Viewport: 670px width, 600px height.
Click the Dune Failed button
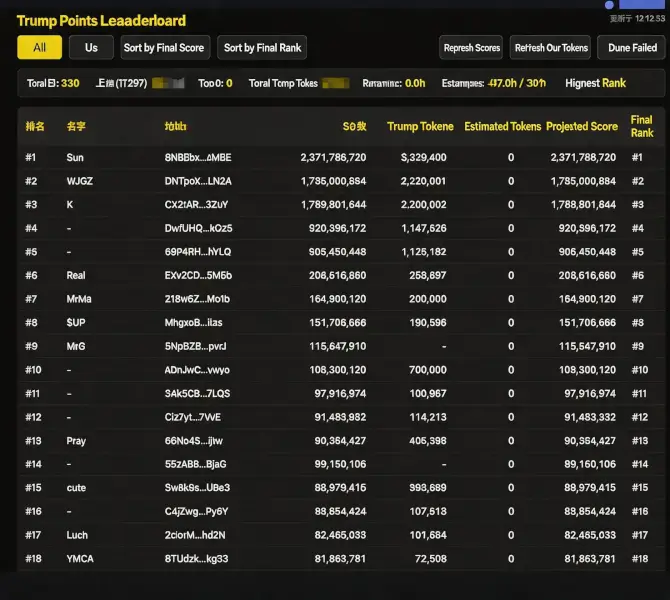[x=631, y=47]
